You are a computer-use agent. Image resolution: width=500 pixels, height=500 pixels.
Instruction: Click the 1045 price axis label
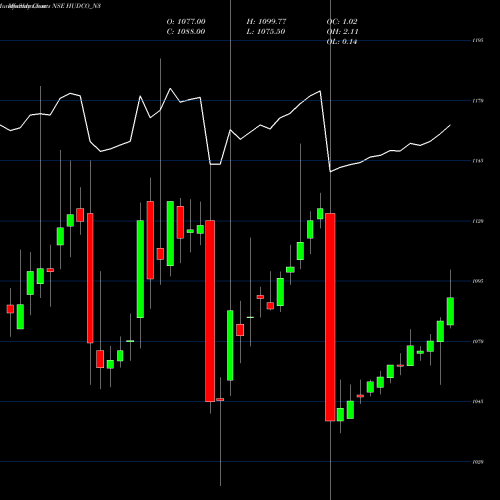(x=478, y=401)
